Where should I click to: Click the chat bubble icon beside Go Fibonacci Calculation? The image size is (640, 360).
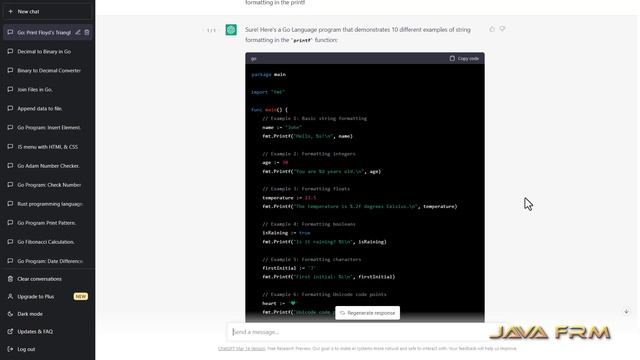click(x=10, y=242)
